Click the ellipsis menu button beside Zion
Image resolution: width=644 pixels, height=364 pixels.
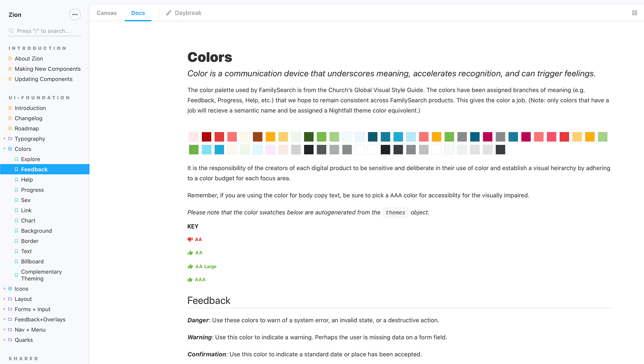pyautogui.click(x=75, y=14)
